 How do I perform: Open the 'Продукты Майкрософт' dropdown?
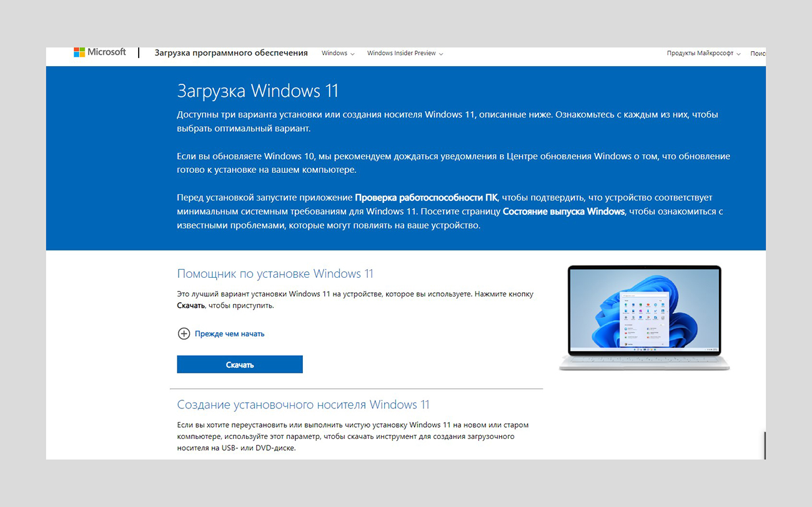703,54
